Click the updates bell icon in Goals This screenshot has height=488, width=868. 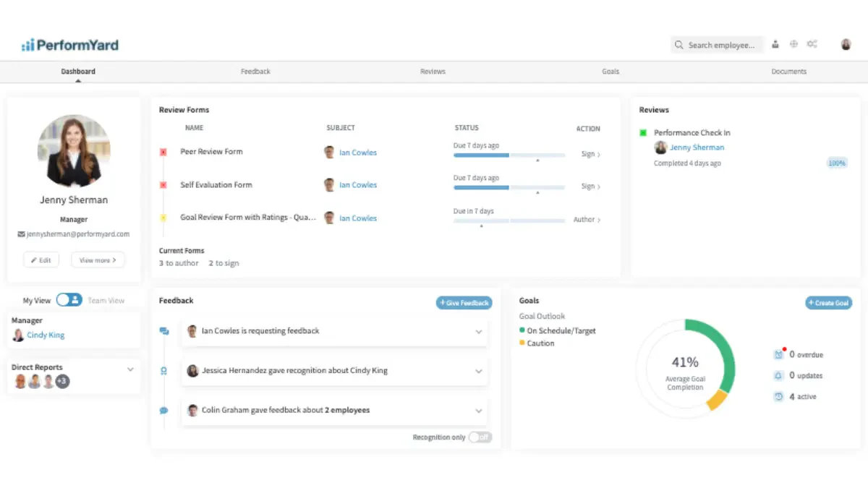pyautogui.click(x=778, y=376)
